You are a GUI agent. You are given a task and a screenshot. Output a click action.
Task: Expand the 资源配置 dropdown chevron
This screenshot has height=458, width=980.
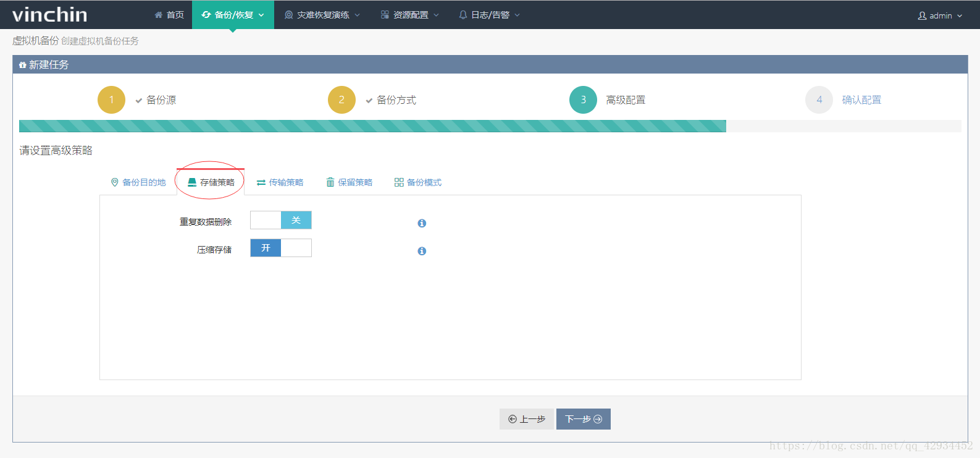coord(436,15)
